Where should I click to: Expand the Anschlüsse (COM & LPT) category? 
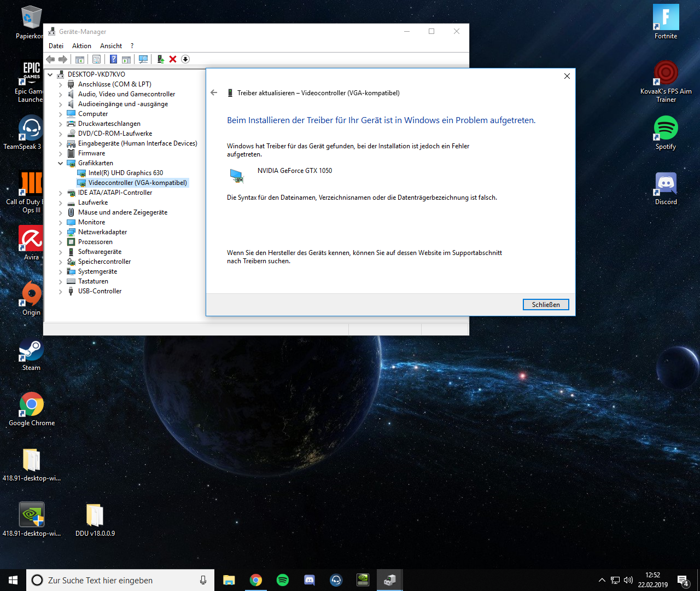point(60,84)
